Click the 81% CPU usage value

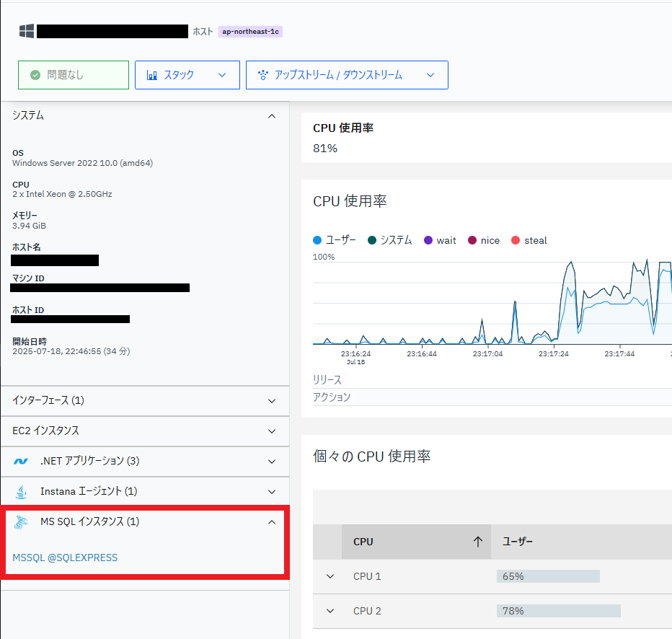click(x=325, y=149)
